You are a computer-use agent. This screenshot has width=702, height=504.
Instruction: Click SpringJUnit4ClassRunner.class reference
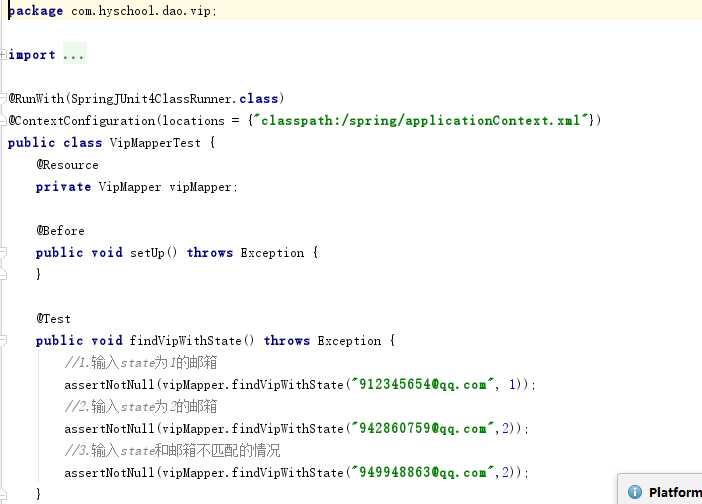coord(175,98)
